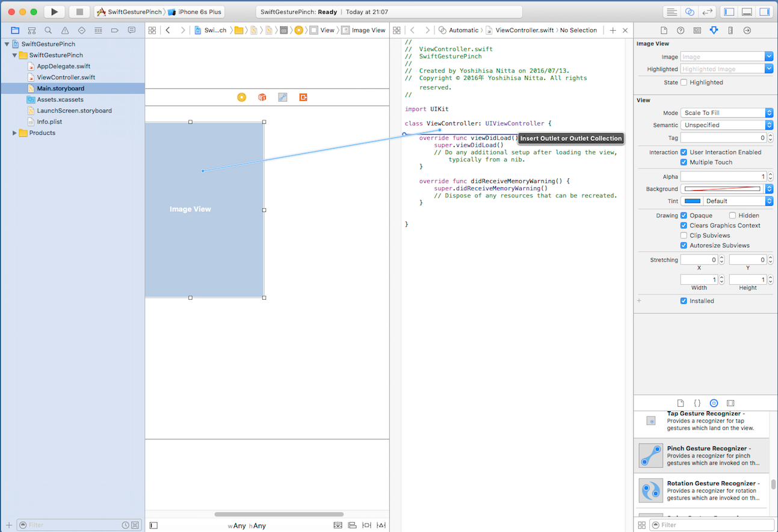Open Info.plist in the file list
Screen dimensions: 778x532
(x=49, y=122)
